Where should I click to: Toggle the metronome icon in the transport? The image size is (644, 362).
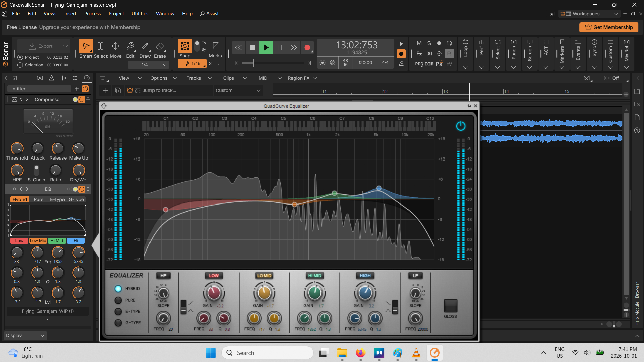coord(401,63)
